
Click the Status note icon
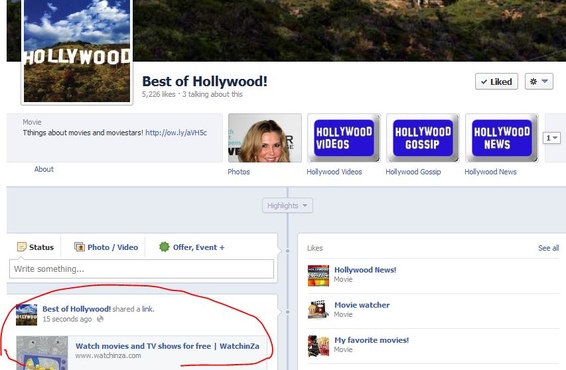pyautogui.click(x=22, y=247)
